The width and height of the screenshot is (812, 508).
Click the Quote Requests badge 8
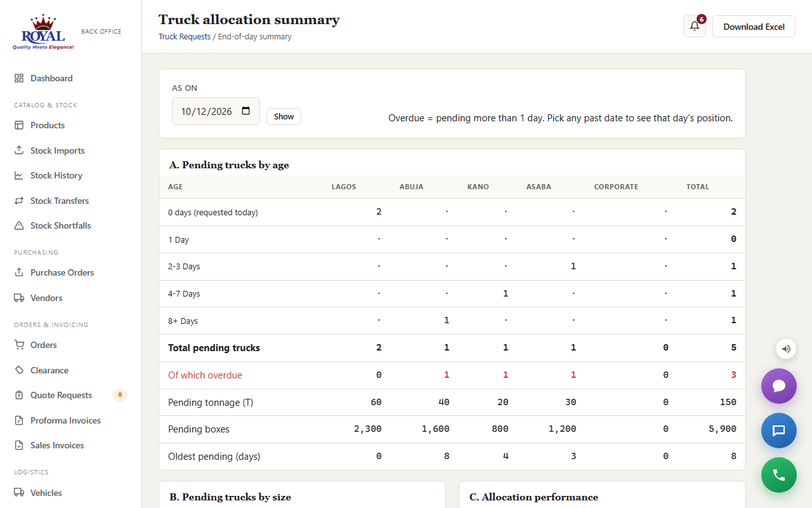click(x=120, y=395)
